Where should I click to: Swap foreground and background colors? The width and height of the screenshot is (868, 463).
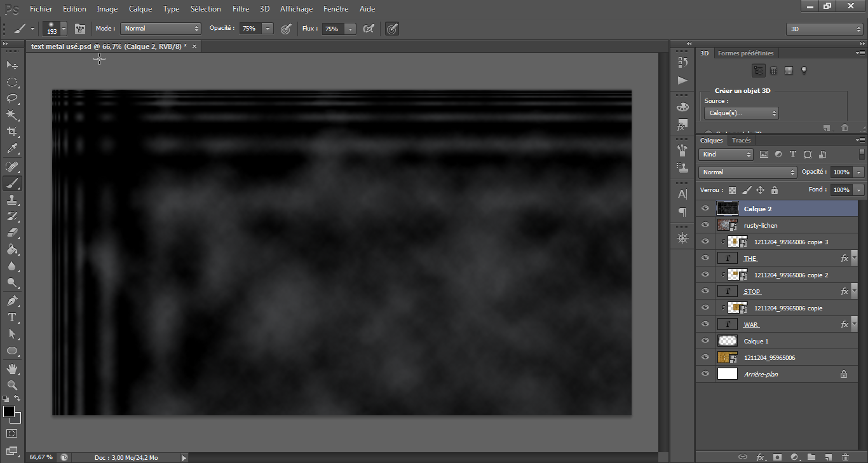click(x=18, y=399)
